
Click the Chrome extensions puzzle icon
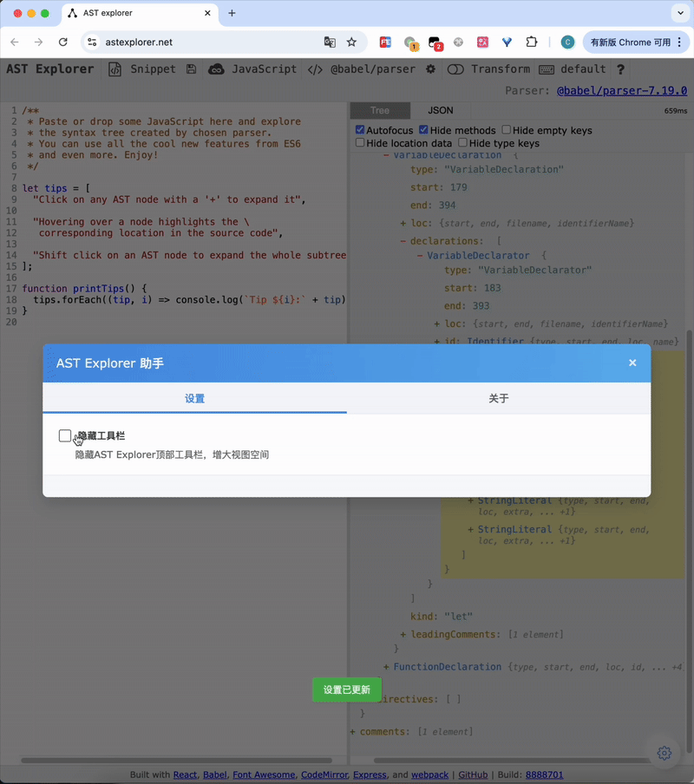tap(532, 41)
